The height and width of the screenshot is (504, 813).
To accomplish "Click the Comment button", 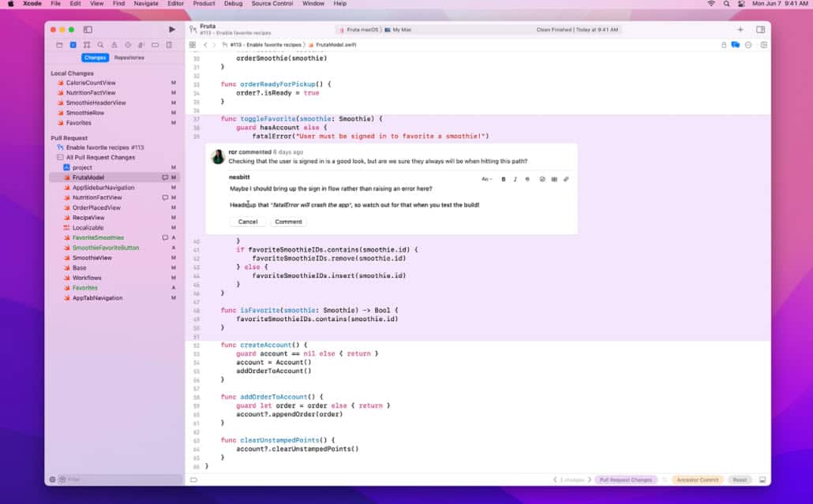I will tap(288, 222).
